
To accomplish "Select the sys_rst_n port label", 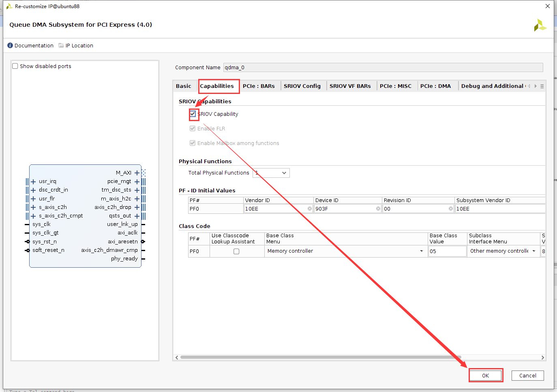I will click(45, 241).
